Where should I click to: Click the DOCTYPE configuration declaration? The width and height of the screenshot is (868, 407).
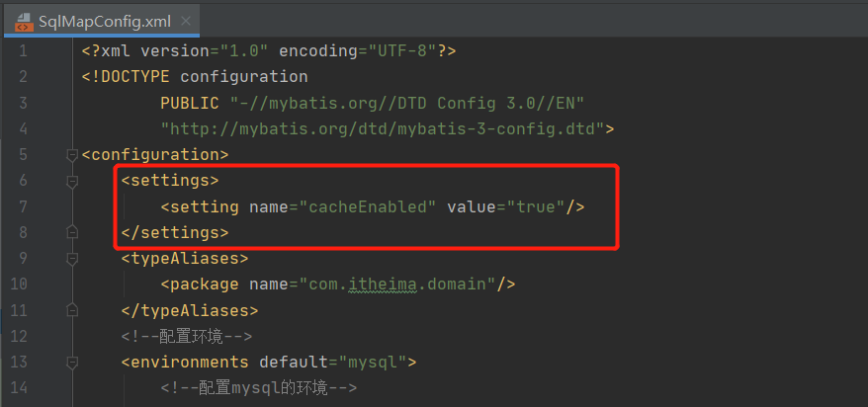[195, 77]
